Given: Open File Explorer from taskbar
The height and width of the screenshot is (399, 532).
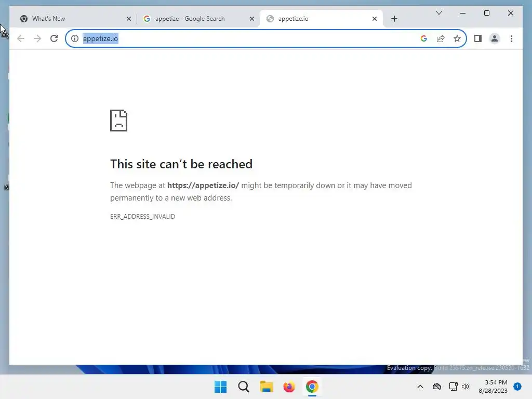Looking at the screenshot, I should point(267,387).
